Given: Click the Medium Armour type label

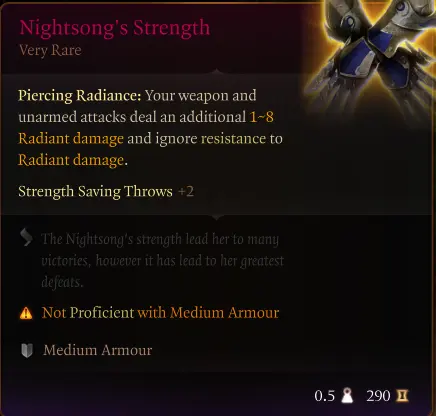Looking at the screenshot, I should click(98, 350).
